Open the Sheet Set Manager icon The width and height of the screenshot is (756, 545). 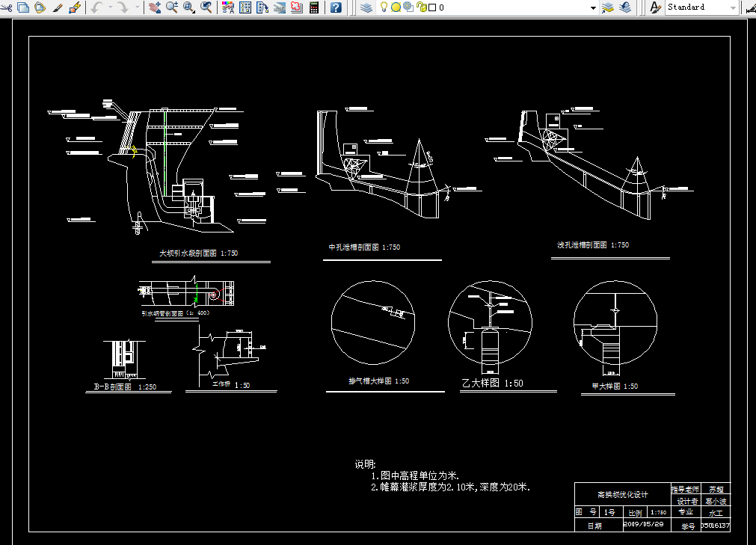coord(280,7)
